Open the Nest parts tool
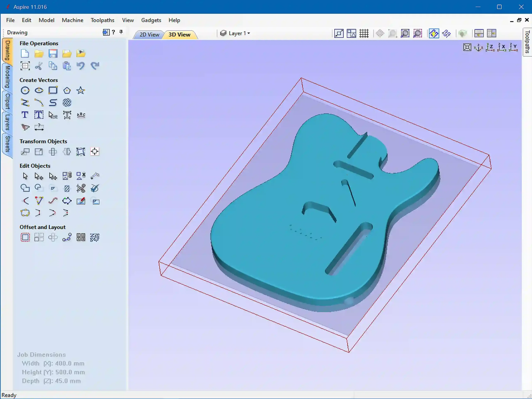 pos(95,237)
